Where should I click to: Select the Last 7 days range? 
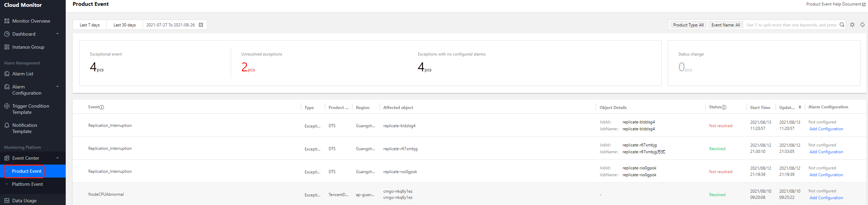90,25
